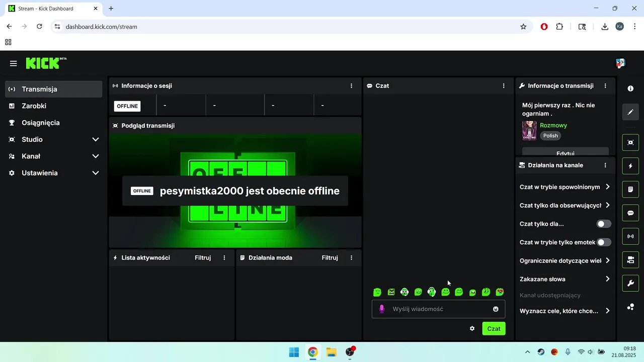This screenshot has width=644, height=362.
Task: Open the profile avatar menu in Kick header
Action: click(620, 63)
